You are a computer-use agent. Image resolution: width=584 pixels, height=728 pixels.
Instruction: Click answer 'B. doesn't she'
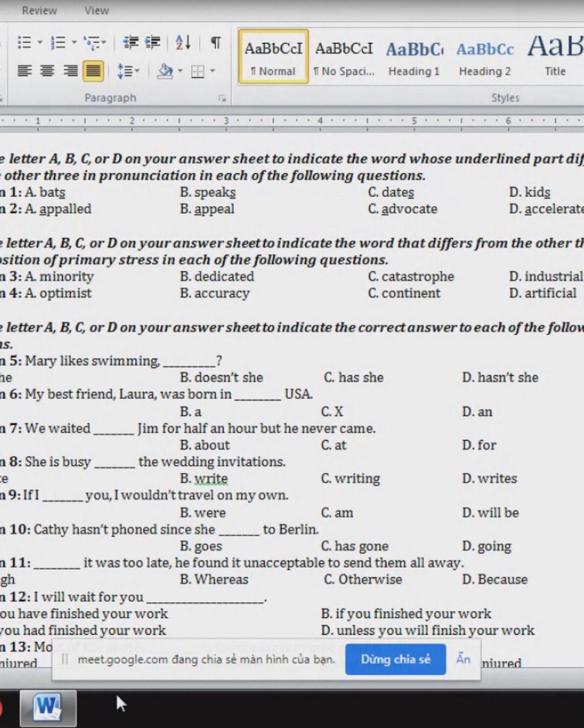click(x=221, y=378)
